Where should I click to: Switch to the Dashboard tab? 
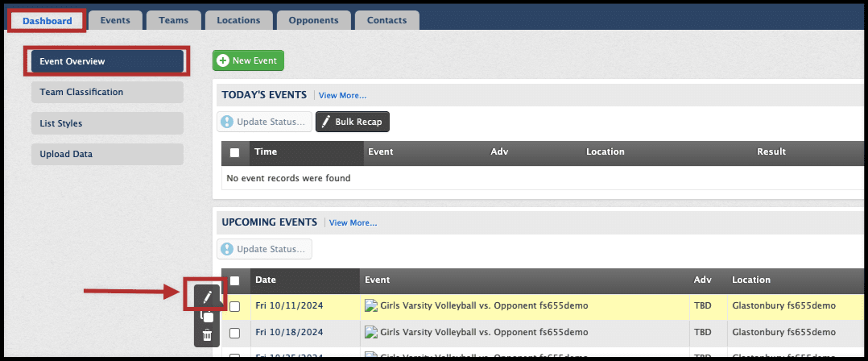[48, 21]
